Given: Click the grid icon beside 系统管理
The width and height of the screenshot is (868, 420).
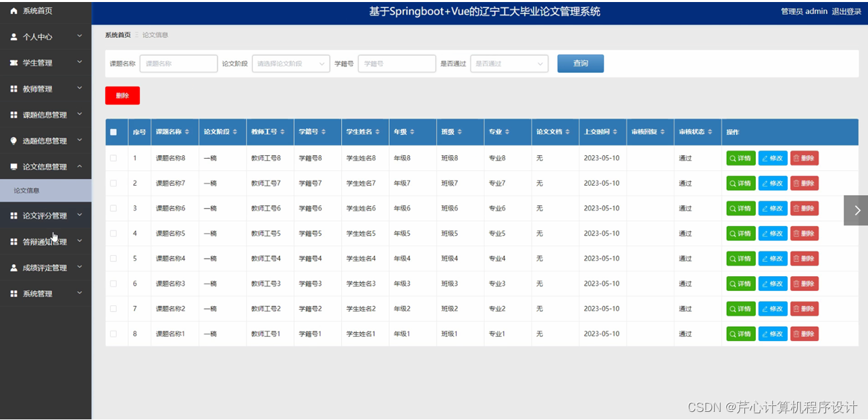Looking at the screenshot, I should coord(14,294).
